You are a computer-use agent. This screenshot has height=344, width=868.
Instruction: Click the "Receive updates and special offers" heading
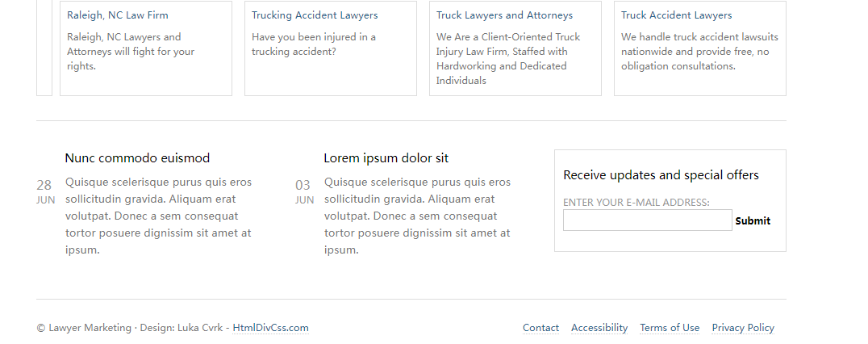click(661, 175)
